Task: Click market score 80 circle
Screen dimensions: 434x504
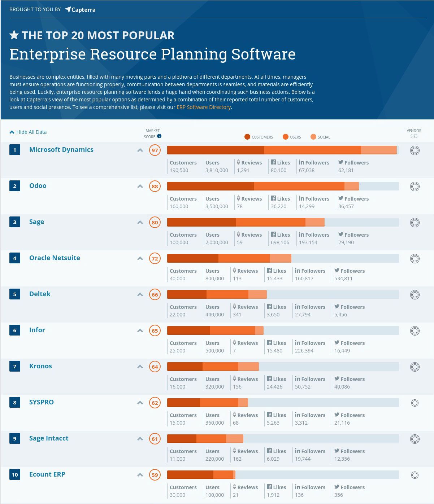Action: pyautogui.click(x=155, y=223)
